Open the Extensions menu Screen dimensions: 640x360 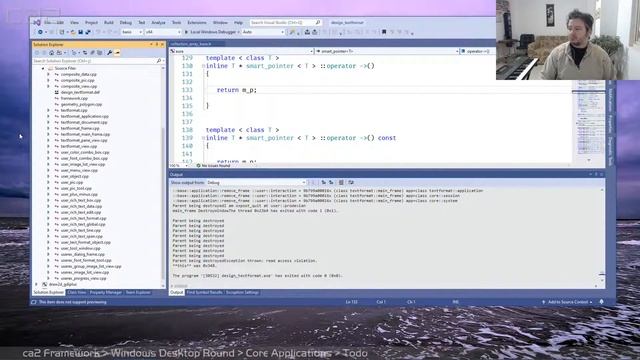[x=197, y=22]
